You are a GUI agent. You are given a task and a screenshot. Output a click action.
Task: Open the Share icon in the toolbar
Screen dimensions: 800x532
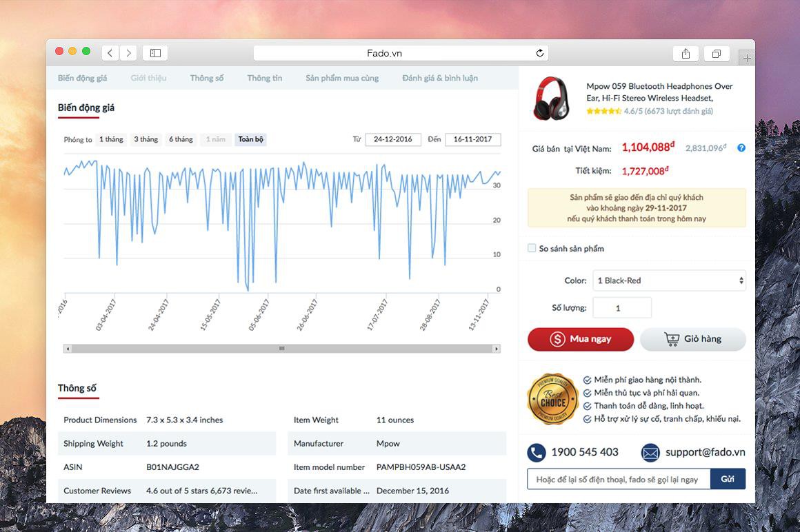pos(686,54)
